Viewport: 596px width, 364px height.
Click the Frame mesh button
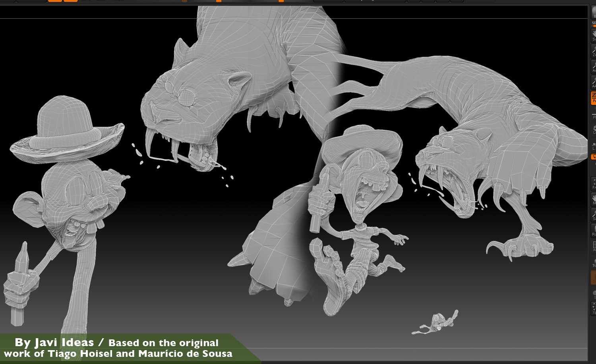594,183
